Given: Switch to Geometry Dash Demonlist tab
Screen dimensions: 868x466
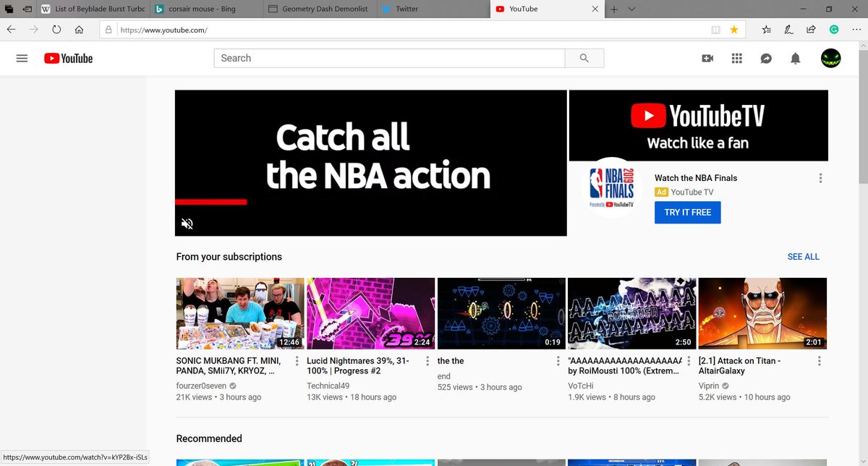Looking at the screenshot, I should tap(319, 9).
